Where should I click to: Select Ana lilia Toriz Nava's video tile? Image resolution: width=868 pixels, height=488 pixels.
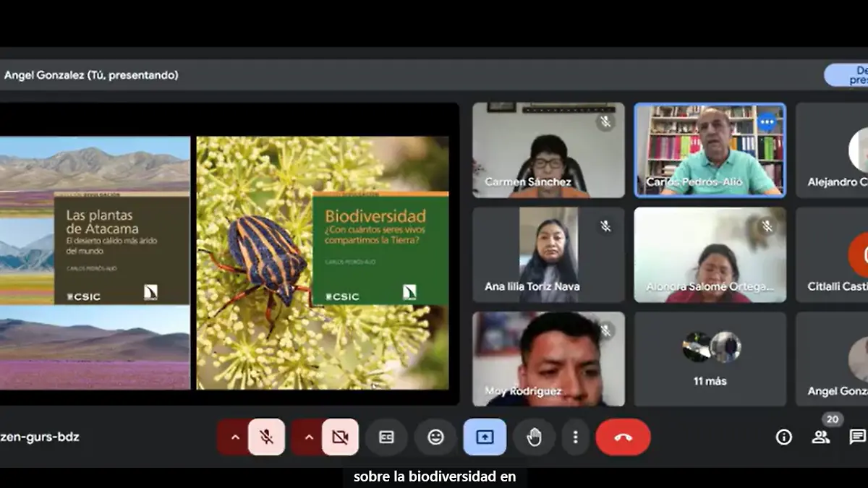548,254
